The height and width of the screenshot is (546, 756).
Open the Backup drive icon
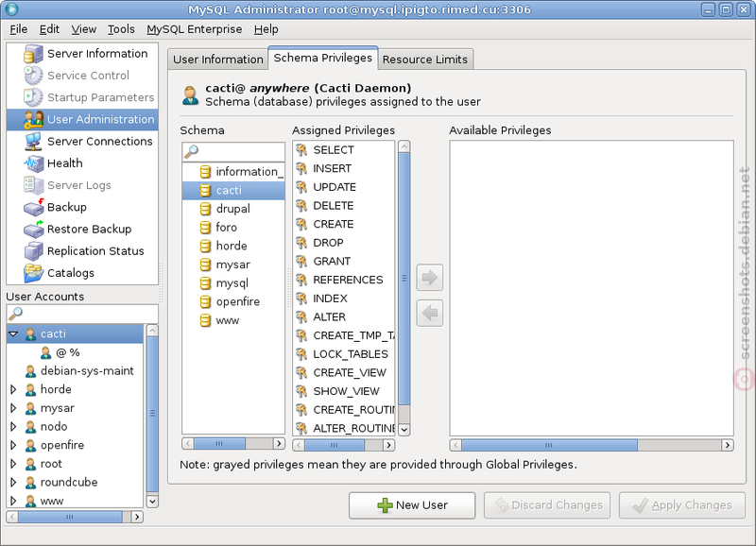click(x=33, y=207)
